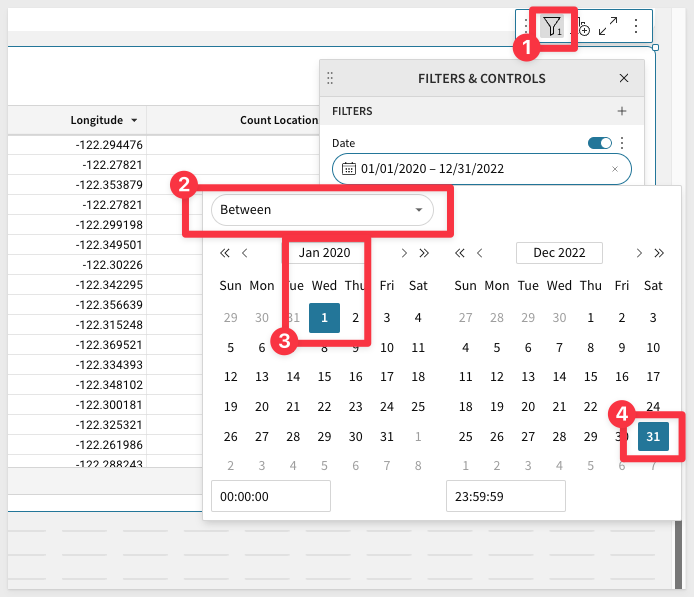Open Date filter's more options menu

[622, 143]
